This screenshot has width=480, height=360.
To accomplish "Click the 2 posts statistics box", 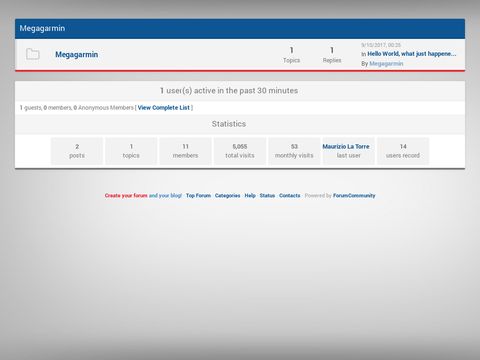I will [x=77, y=151].
